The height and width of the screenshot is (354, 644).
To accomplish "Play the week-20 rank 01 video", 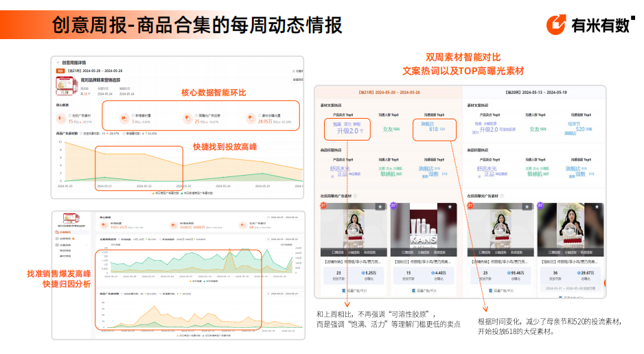I will (x=501, y=230).
